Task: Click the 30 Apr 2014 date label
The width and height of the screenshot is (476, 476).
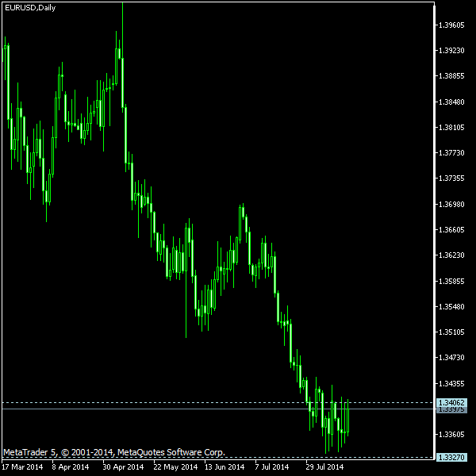Action: [123, 466]
